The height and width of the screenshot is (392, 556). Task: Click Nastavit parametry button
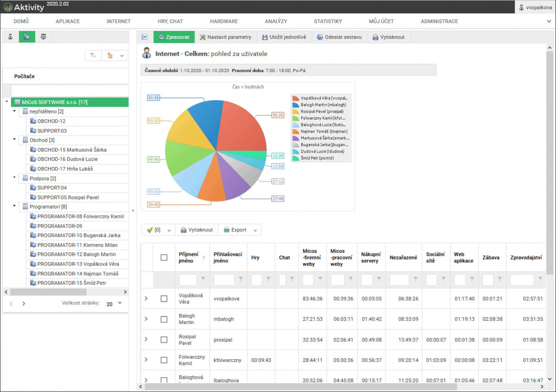(226, 37)
